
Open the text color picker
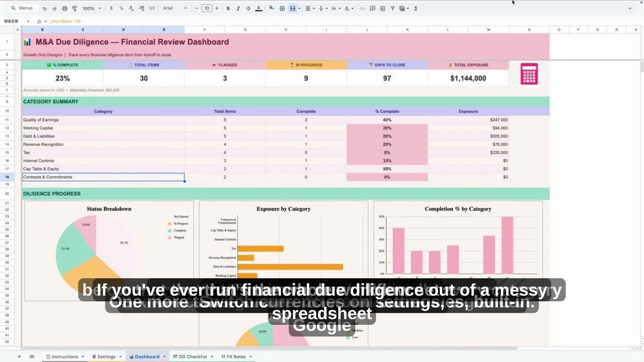point(259,9)
